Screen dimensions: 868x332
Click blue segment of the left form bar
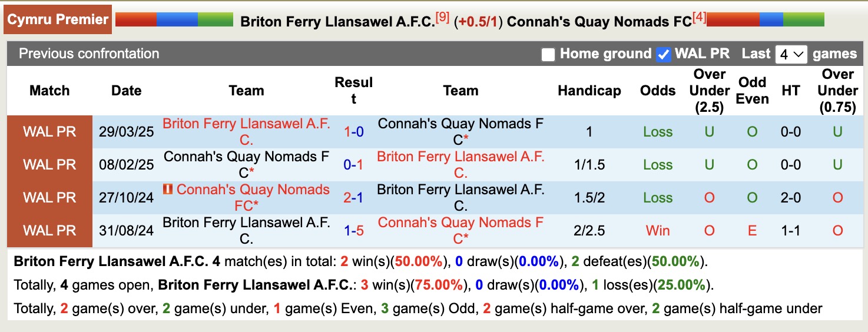[x=177, y=20]
